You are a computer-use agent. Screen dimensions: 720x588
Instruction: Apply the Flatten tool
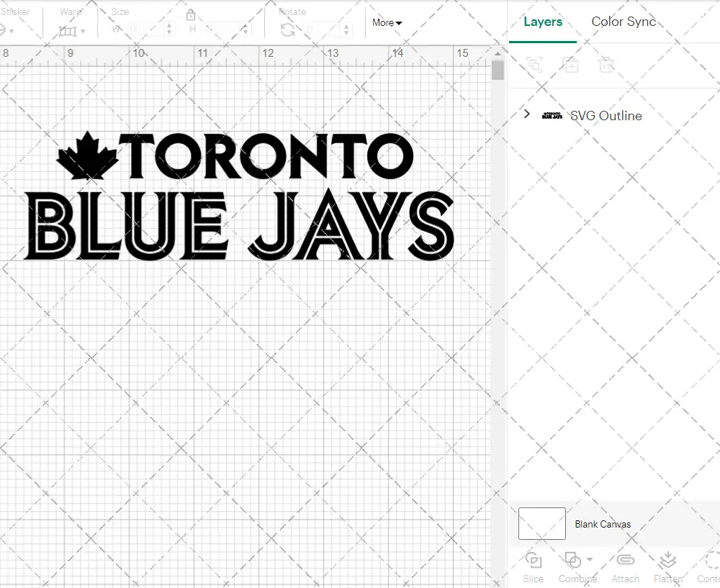(x=668, y=566)
